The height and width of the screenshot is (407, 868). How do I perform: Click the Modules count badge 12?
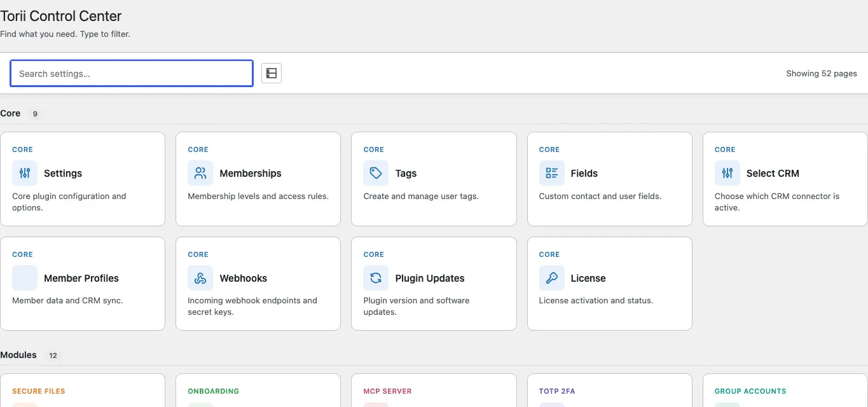(53, 355)
